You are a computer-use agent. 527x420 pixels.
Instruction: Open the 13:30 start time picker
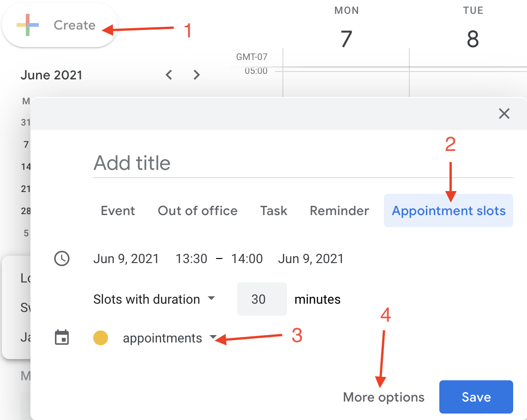pos(191,258)
